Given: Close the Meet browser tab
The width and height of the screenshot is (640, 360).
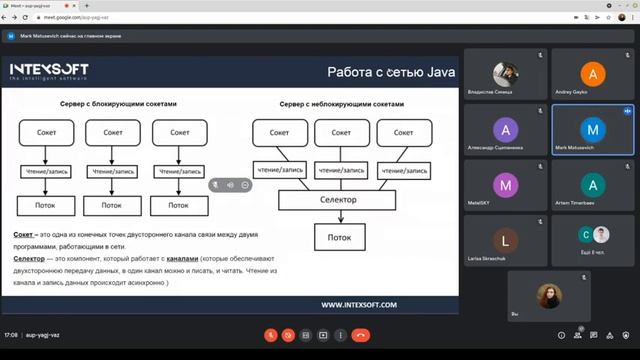Looking at the screenshot, I should [74, 6].
